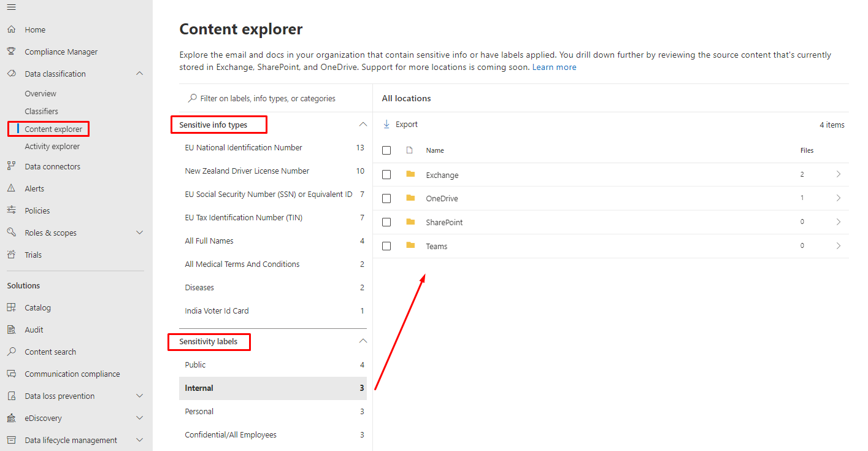The width and height of the screenshot is (868, 451).
Task: Collapse the Sensitivity labels section chevron
Action: click(x=363, y=341)
